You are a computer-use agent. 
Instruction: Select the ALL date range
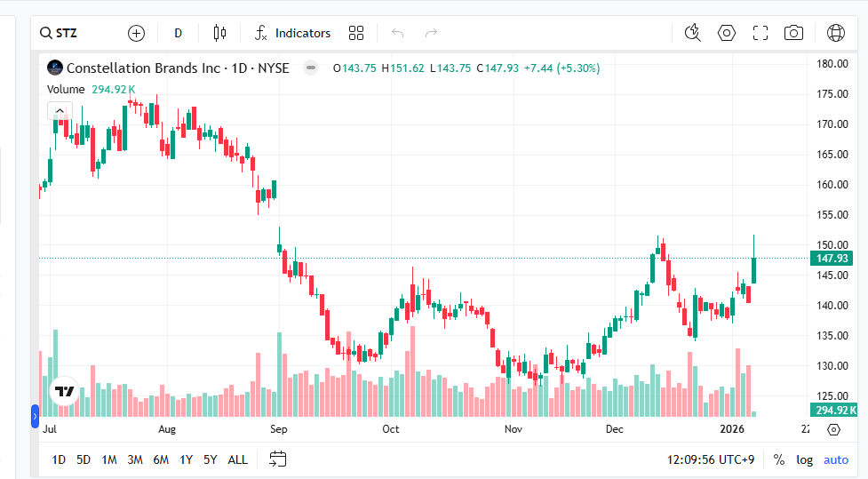coord(237,459)
